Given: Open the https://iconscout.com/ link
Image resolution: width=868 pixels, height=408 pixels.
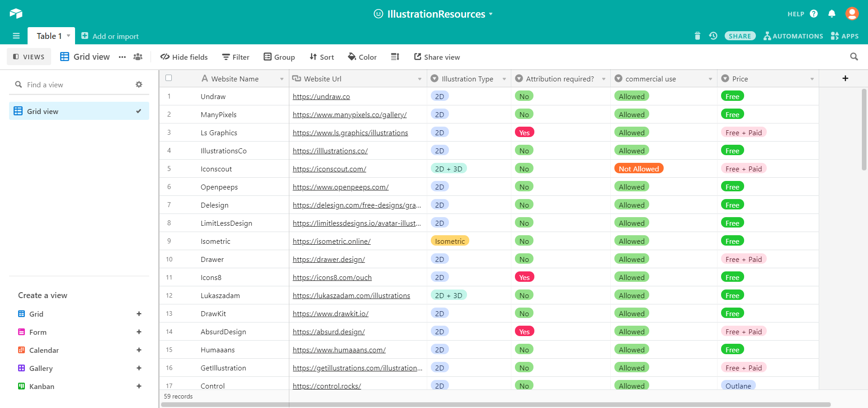Looking at the screenshot, I should pos(330,169).
